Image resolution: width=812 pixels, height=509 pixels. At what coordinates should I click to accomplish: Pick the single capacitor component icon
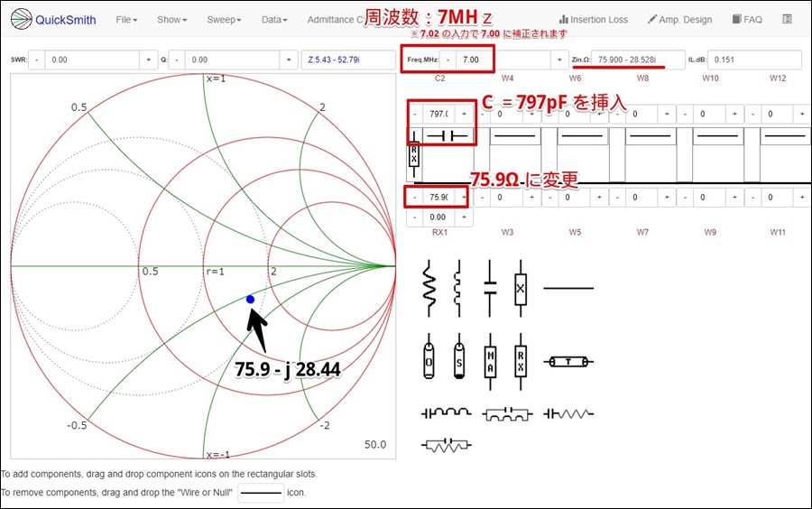point(489,289)
